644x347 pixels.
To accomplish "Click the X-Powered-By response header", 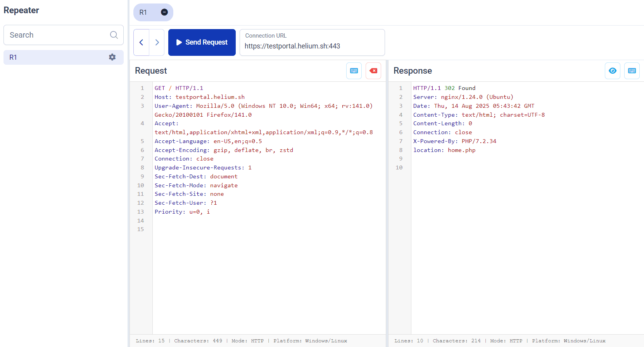I will click(454, 141).
